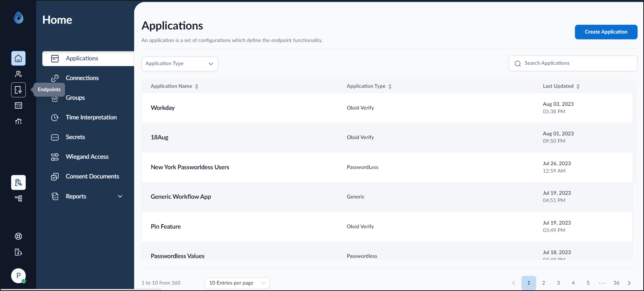Screen dimensions: 644x291
Task: Open the profile avatar P
Action: 18,276
